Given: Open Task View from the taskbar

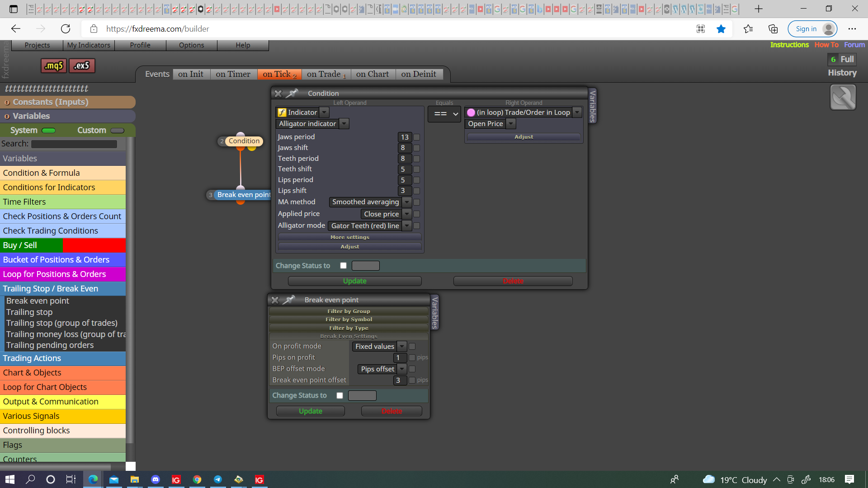Looking at the screenshot, I should 71,479.
